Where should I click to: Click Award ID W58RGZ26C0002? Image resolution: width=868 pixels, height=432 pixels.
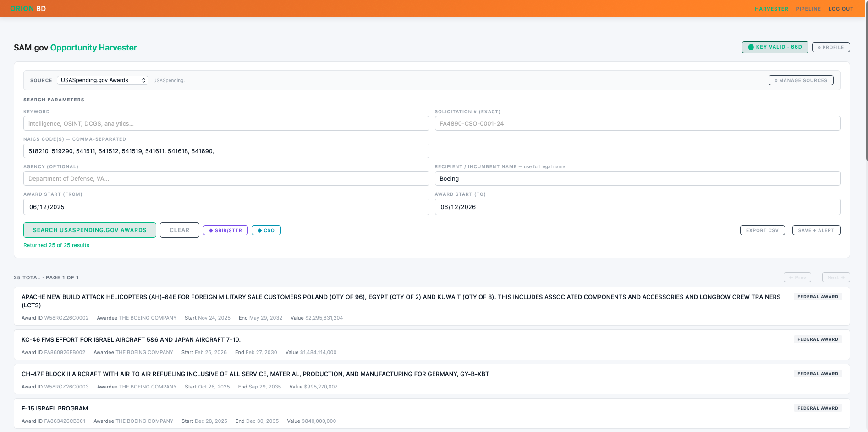click(66, 318)
